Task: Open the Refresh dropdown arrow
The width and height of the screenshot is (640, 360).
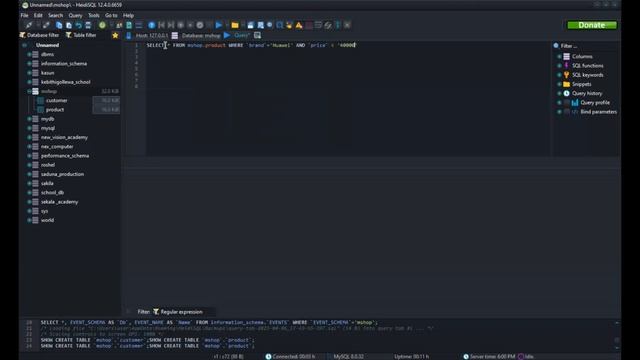Action: 110,25
